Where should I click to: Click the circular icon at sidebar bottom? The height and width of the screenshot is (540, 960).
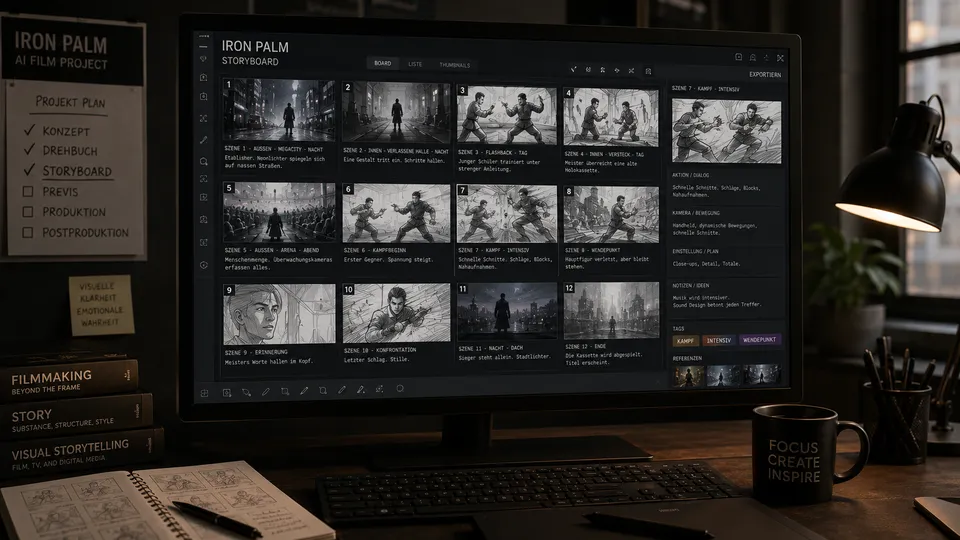[x=204, y=265]
